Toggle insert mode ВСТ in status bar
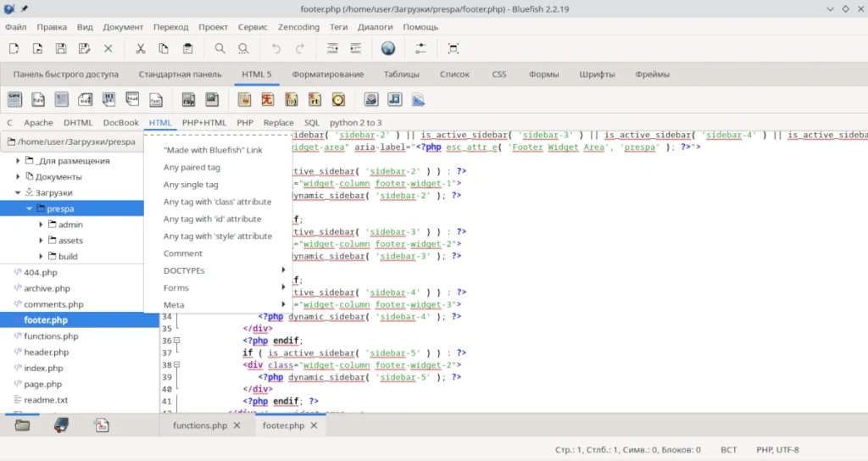 coord(728,450)
